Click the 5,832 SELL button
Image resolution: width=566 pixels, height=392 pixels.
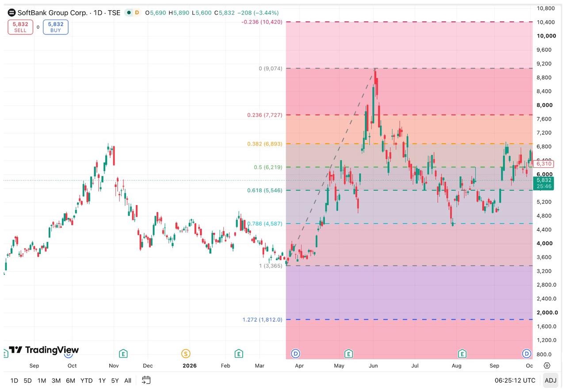click(x=20, y=27)
